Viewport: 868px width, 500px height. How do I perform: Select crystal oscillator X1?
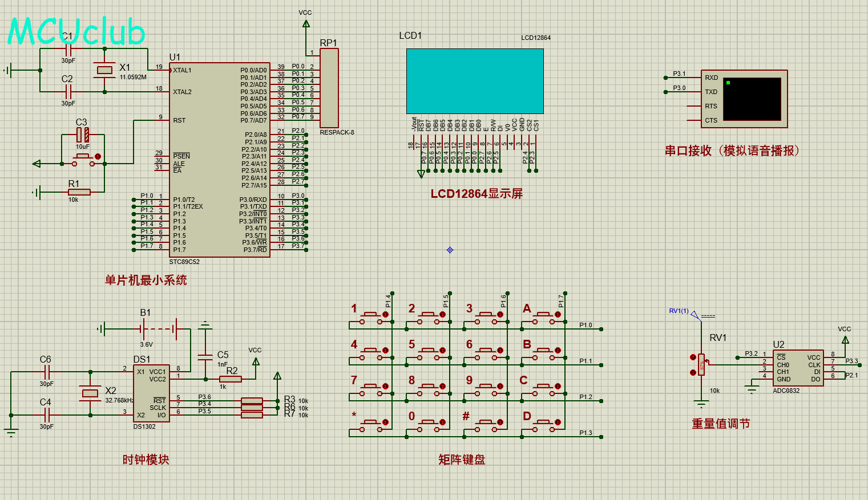pos(105,70)
